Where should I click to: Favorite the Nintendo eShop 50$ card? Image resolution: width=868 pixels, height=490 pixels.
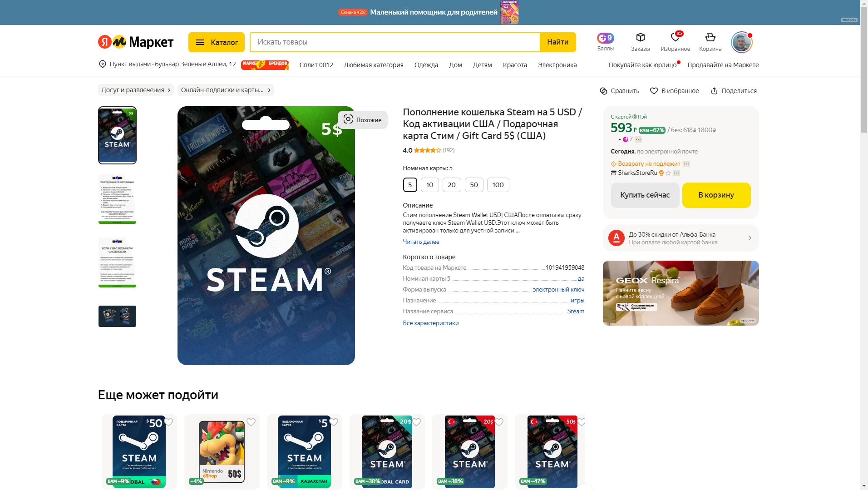coord(251,422)
